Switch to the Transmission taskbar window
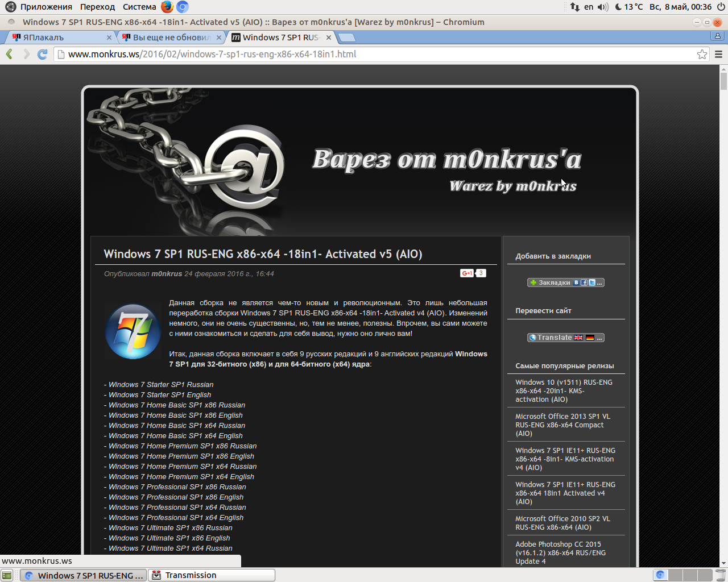Screen dimensions: 728x582 (x=212, y=575)
